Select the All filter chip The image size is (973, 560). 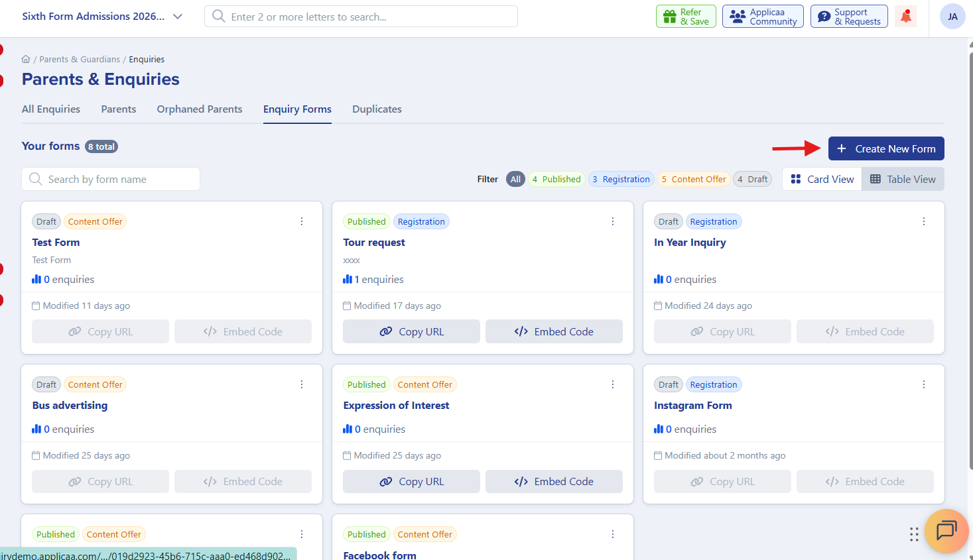point(515,179)
